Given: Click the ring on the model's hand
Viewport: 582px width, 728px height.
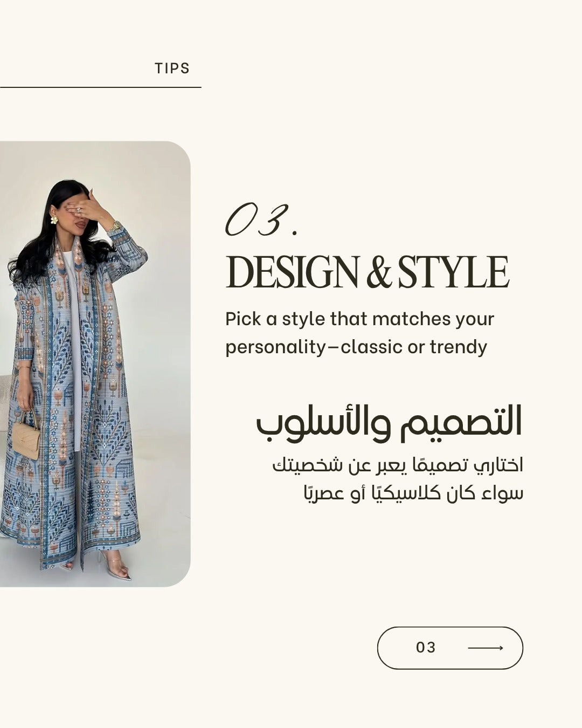Looking at the screenshot, I should (79, 209).
